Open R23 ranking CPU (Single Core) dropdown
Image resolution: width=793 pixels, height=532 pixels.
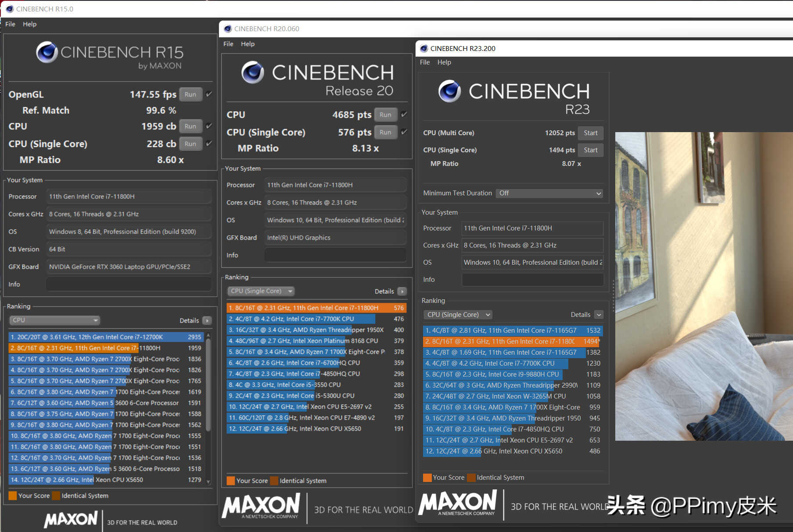(x=458, y=315)
